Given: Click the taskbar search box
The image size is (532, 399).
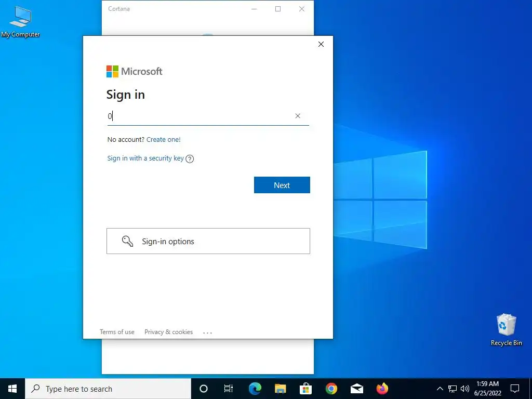Looking at the screenshot, I should coord(108,389).
